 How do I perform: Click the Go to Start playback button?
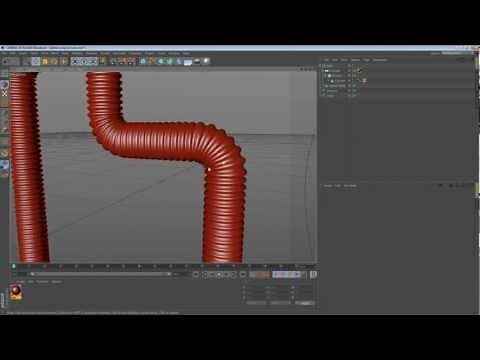coord(196,274)
